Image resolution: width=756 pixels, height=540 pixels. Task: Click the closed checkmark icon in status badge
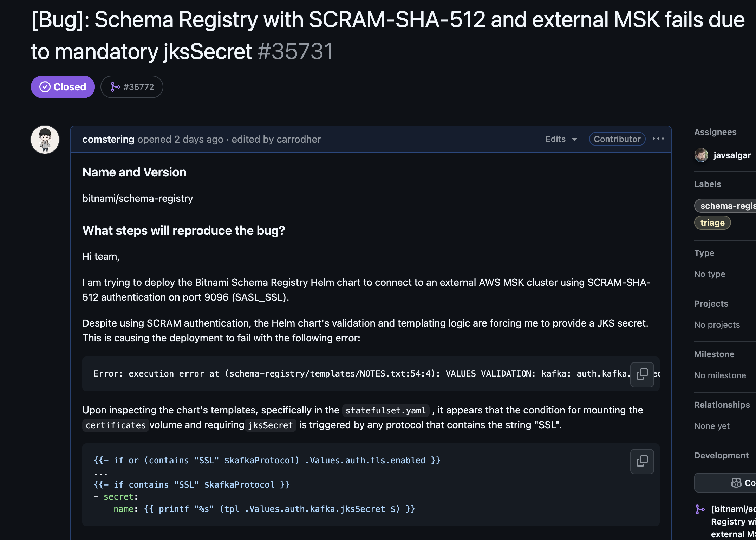[45, 87]
